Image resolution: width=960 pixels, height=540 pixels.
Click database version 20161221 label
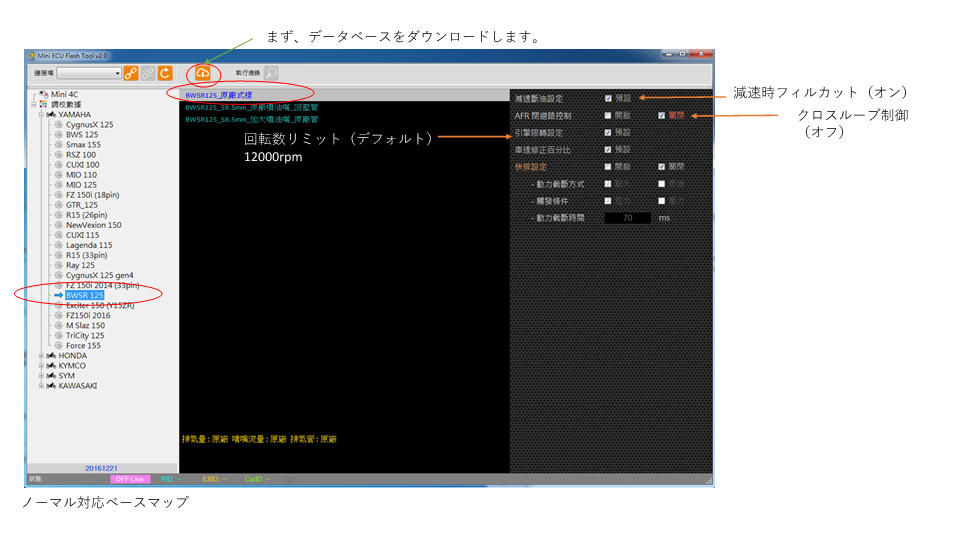tap(102, 468)
